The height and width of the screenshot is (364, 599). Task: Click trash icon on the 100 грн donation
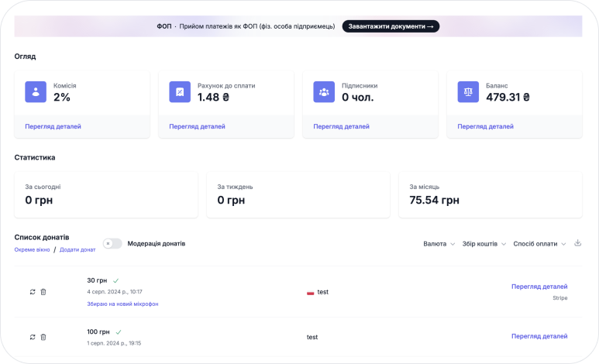point(43,337)
